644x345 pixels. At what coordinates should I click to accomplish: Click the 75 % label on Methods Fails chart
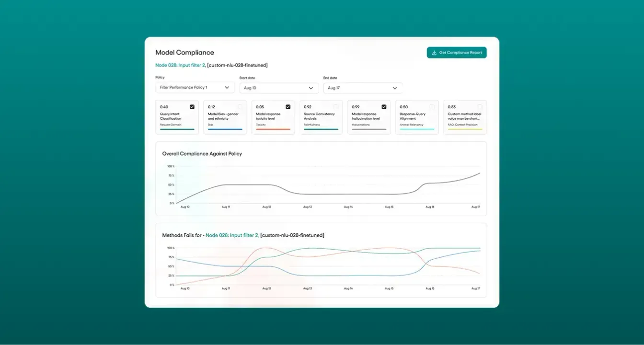click(171, 257)
